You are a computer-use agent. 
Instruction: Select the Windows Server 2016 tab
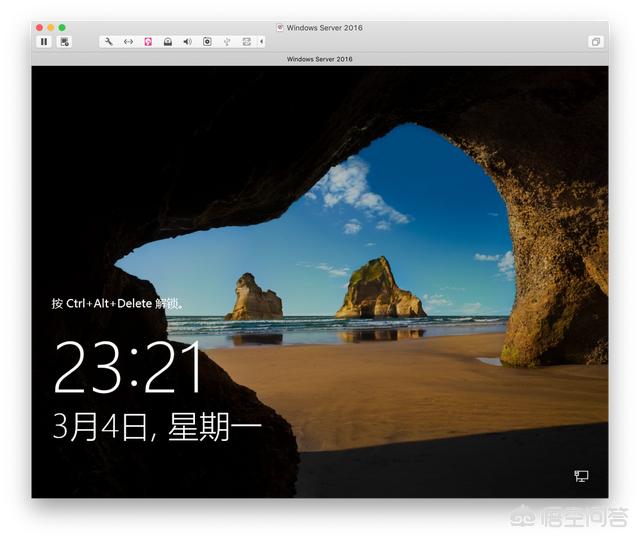(319, 59)
